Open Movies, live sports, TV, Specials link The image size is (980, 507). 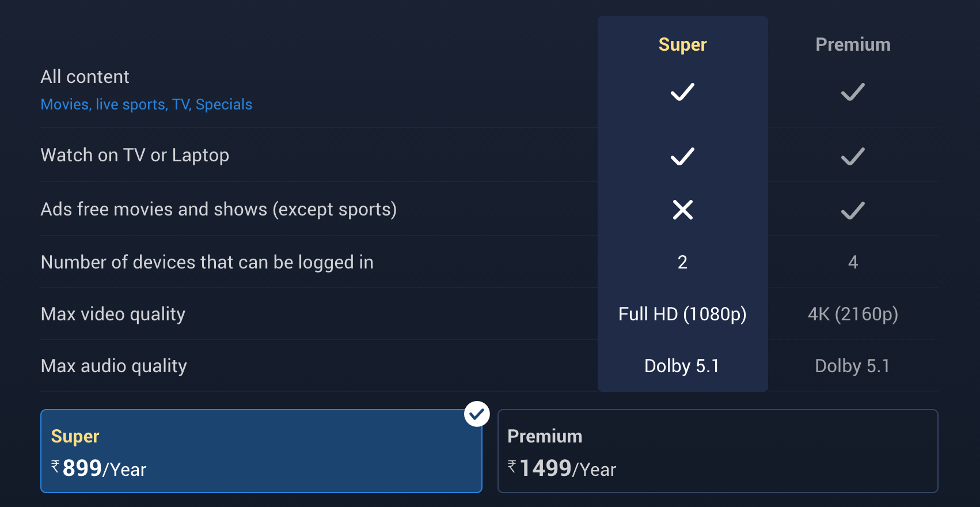coord(146,104)
